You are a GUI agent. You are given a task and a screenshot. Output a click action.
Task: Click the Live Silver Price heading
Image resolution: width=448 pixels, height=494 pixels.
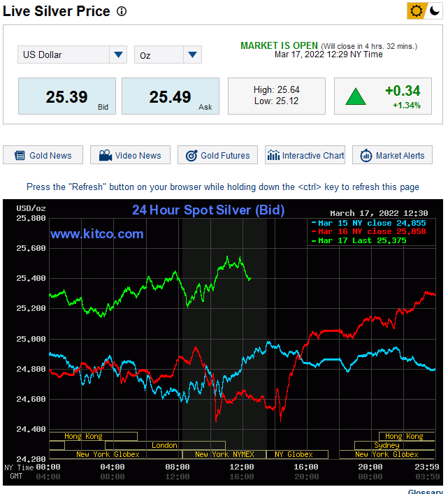tap(57, 11)
